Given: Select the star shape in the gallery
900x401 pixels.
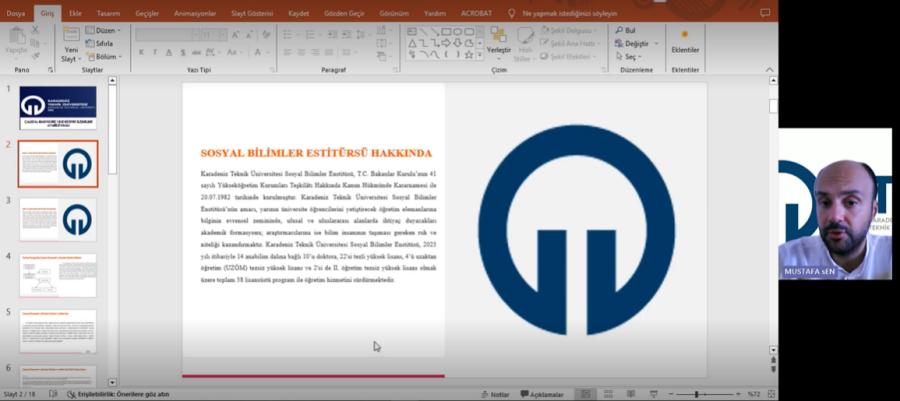Looking at the screenshot, I should click(x=469, y=55).
